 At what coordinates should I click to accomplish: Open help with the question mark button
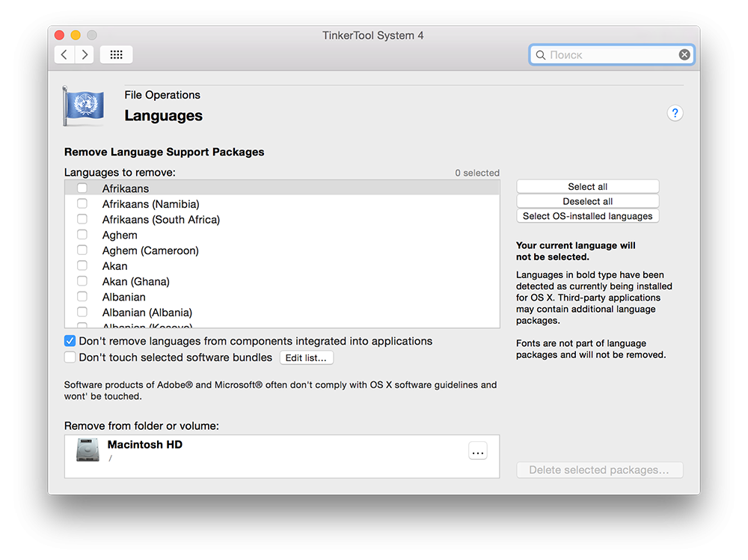pos(675,113)
